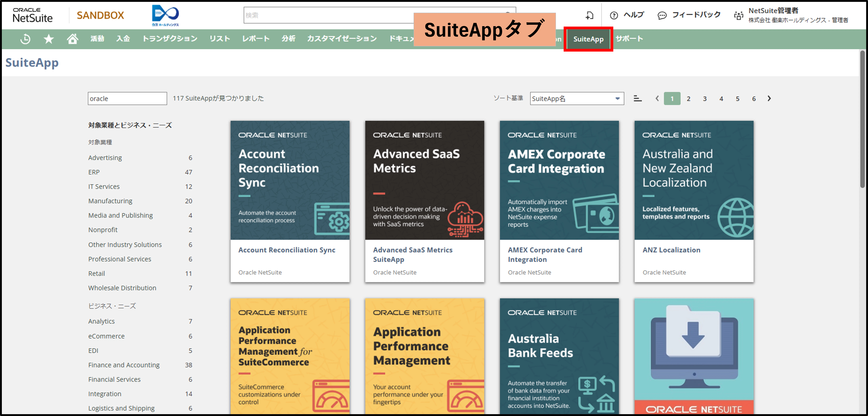Viewport: 868px width, 416px height.
Task: Open Australia and New Zealand Localization card image
Action: pos(694,180)
